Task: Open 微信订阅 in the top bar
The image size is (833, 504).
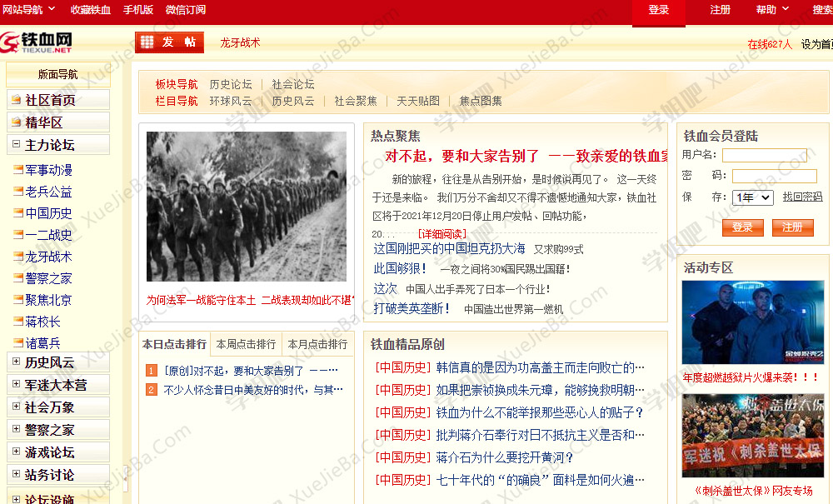Action: pos(186,9)
